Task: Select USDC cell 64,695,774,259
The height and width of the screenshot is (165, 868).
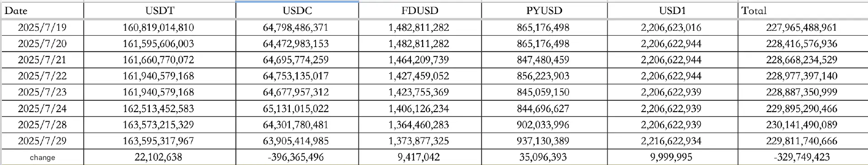Action: click(297, 60)
